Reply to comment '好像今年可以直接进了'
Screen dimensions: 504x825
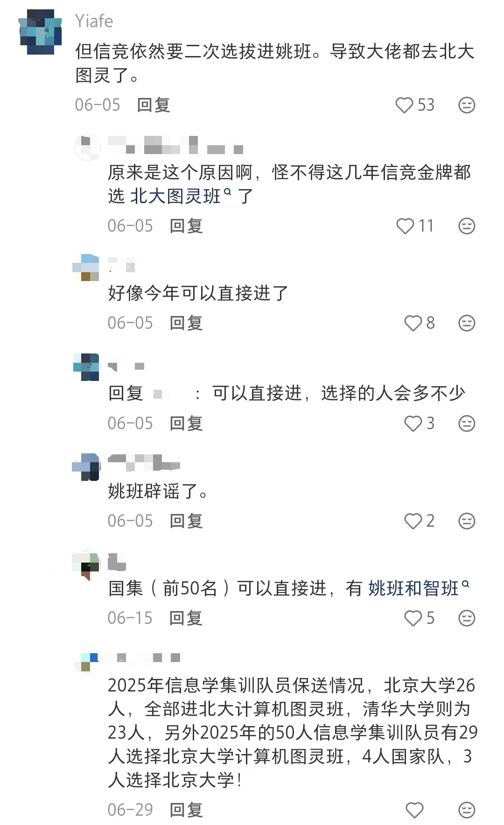186,323
